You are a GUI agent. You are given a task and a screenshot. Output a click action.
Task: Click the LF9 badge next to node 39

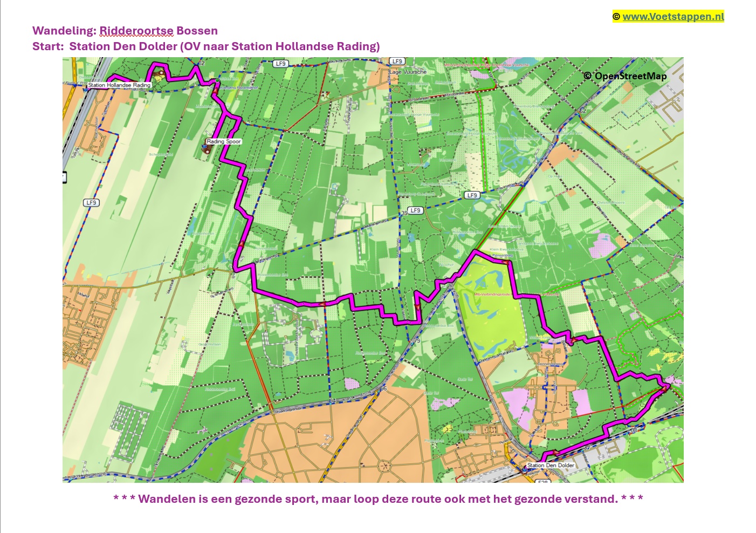coord(415,210)
